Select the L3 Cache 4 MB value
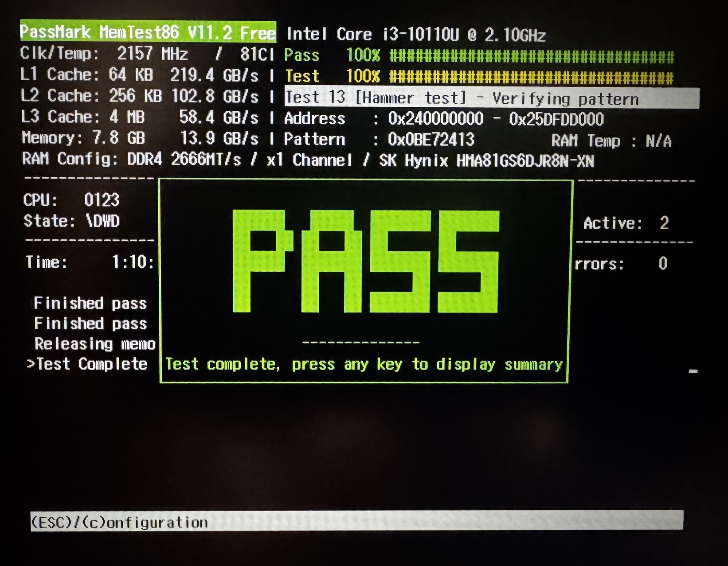The height and width of the screenshot is (566, 728). click(127, 117)
